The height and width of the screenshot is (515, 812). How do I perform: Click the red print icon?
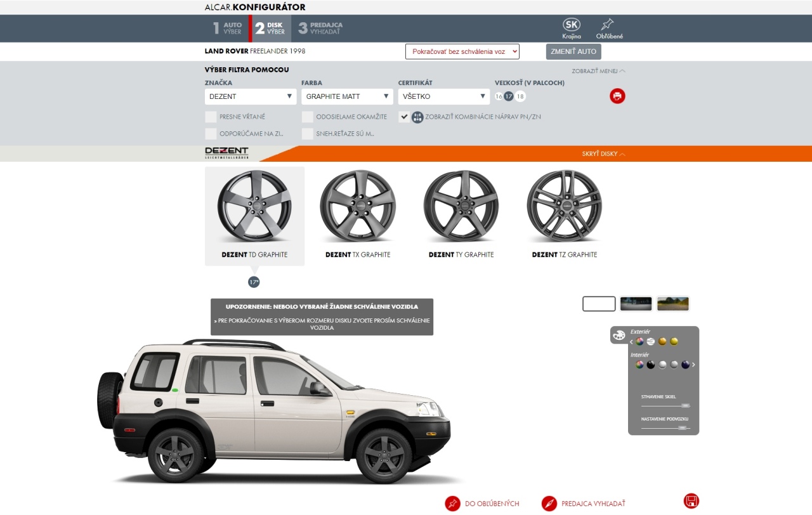click(x=617, y=96)
